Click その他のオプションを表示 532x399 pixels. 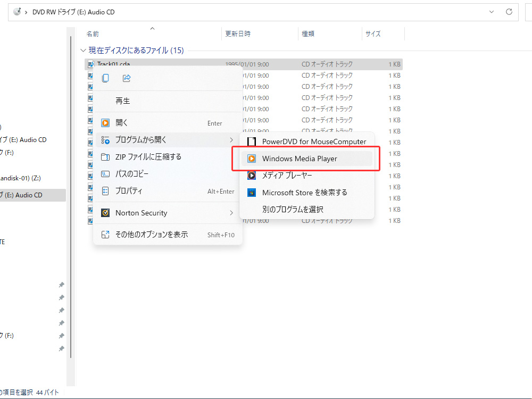tap(168, 235)
